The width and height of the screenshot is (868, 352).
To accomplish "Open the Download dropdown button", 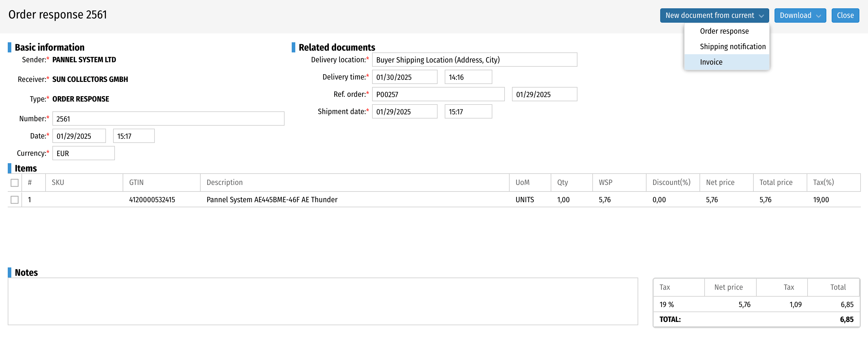I will pos(800,15).
